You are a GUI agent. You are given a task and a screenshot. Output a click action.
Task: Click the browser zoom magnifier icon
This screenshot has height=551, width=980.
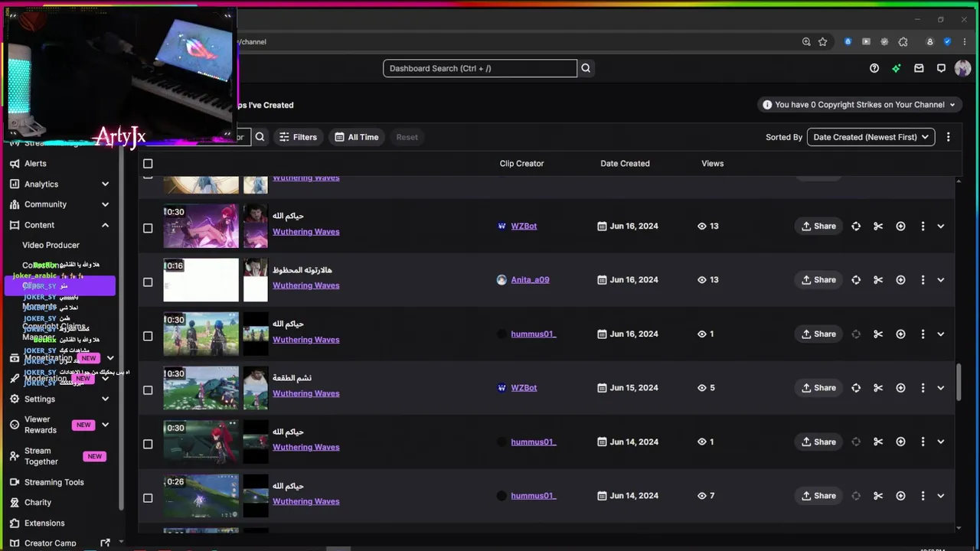(806, 42)
